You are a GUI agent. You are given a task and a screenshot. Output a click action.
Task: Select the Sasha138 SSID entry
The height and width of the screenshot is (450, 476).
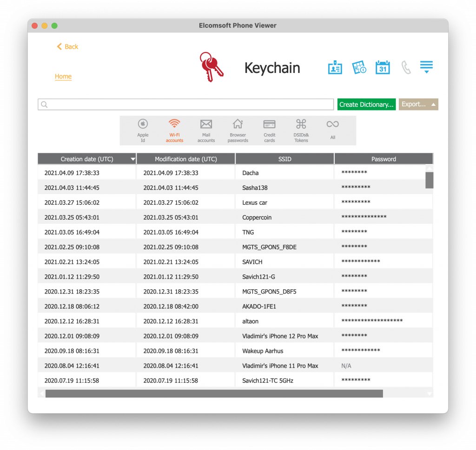pyautogui.click(x=255, y=188)
